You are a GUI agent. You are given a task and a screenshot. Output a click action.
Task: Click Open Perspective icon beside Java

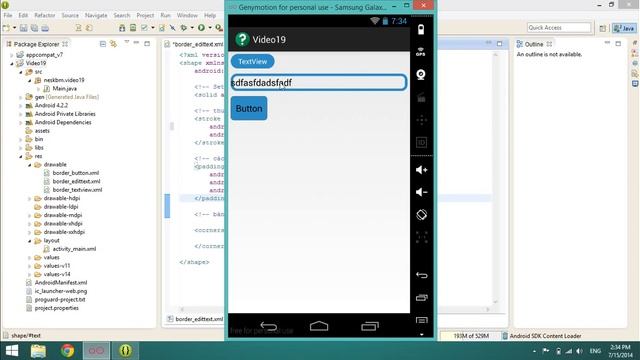click(602, 28)
